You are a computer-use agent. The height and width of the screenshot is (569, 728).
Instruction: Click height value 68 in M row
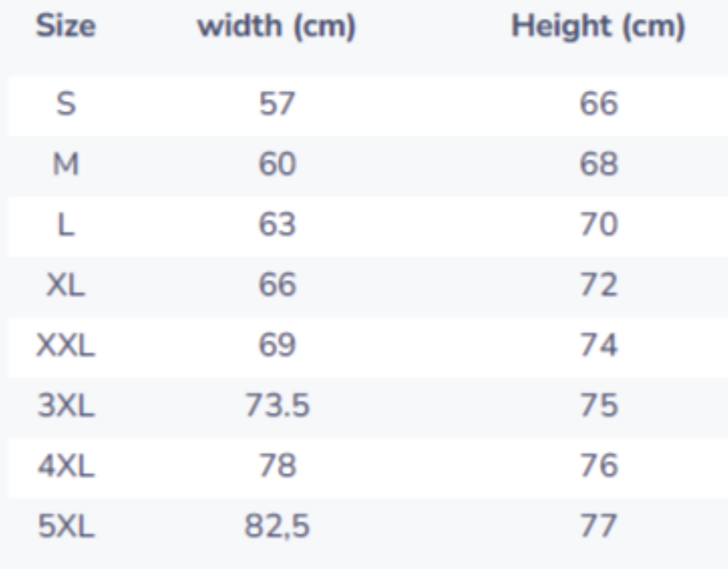598,164
